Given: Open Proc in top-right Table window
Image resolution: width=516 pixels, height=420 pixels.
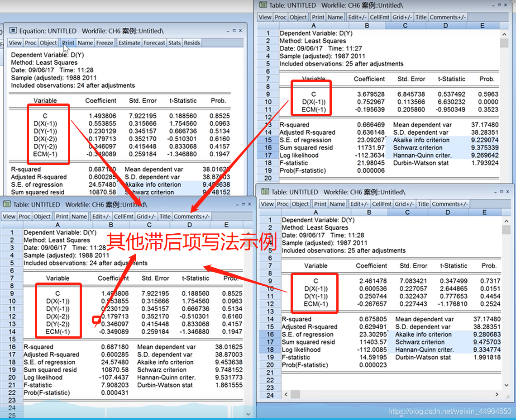Looking at the screenshot, I should coord(280,17).
